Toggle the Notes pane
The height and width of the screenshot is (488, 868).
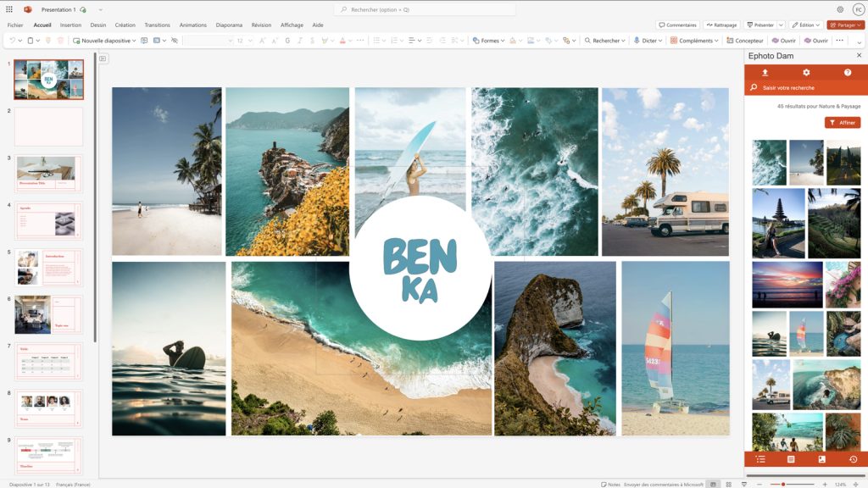[610, 484]
